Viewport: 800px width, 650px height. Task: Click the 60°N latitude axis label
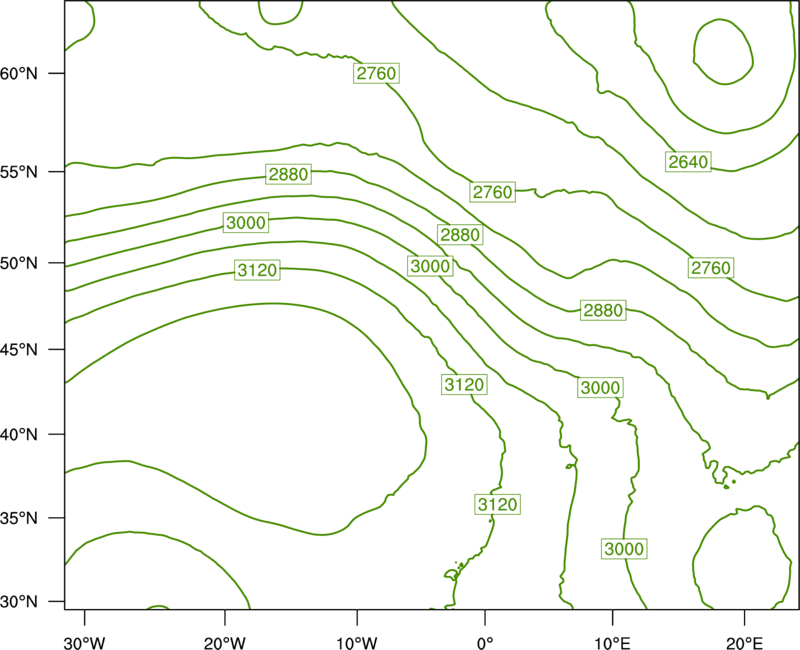(19, 74)
